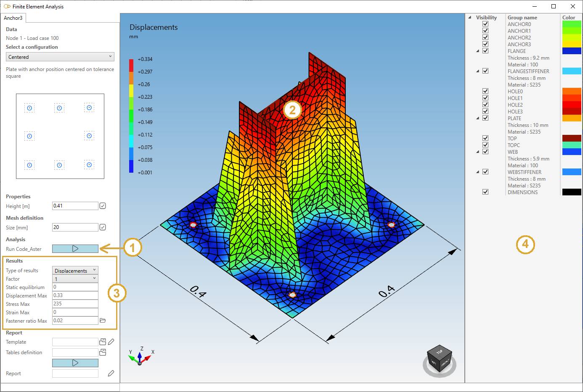Viewport: 583px width, 392px height.
Task: Click the Visibility column header
Action: pyautogui.click(x=486, y=18)
